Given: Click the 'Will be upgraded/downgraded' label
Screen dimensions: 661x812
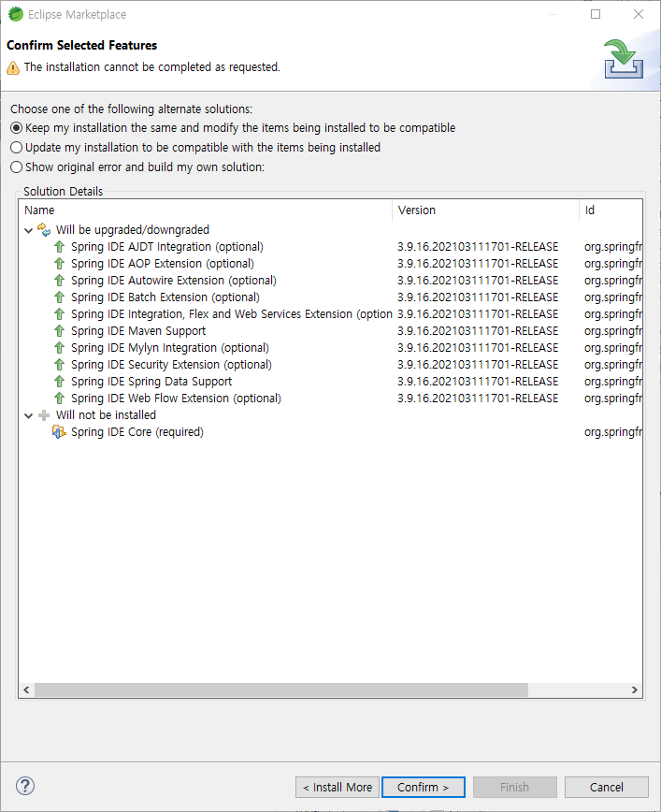Looking at the screenshot, I should click(133, 230).
